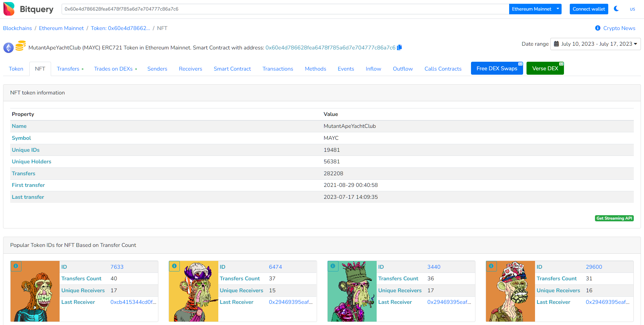Image resolution: width=644 pixels, height=325 pixels.
Task: Click the Bitquery logo icon
Action: click(9, 9)
